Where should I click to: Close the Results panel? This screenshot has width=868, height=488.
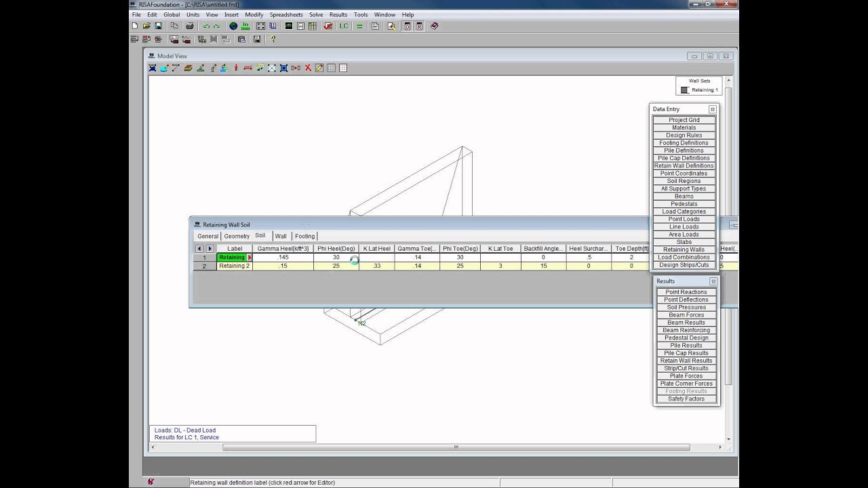tap(713, 281)
